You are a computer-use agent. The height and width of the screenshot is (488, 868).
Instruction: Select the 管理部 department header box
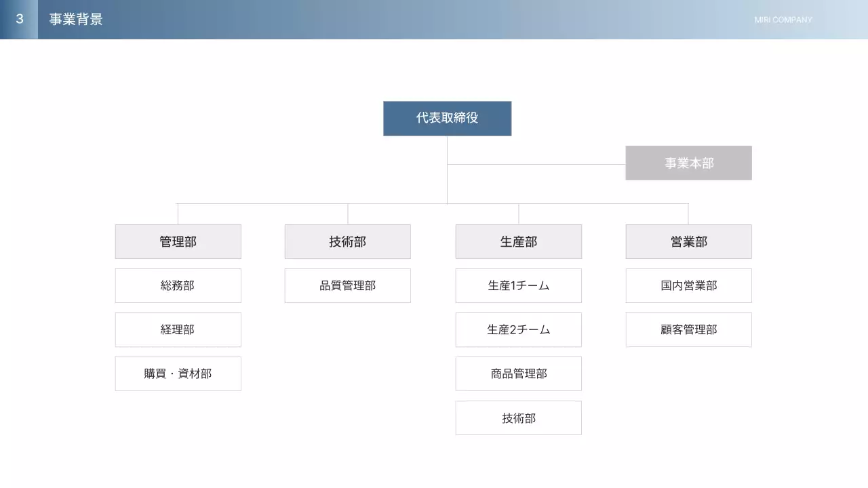(x=178, y=241)
